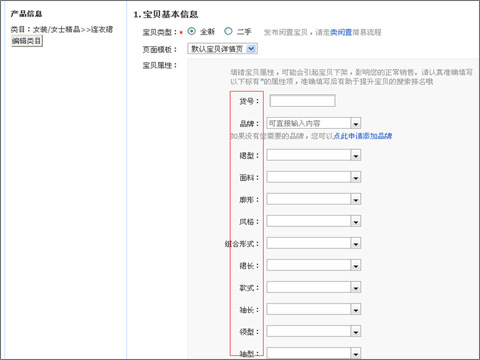Screen dimensions: 480x360
Task: Expand the 裙长 dropdown
Action: pos(314,265)
